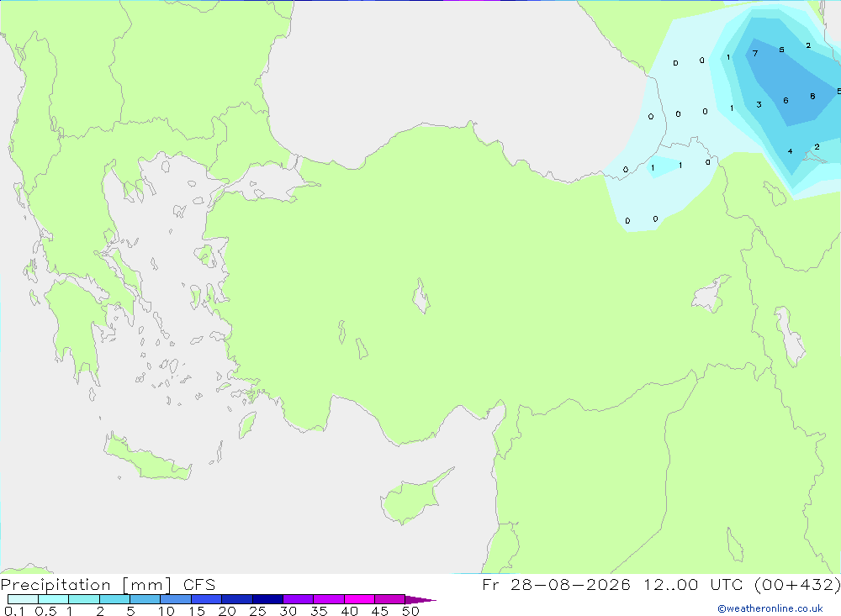Click the forecast offset '(00+432)' text
The height and width of the screenshot is (616, 841).
click(x=797, y=584)
